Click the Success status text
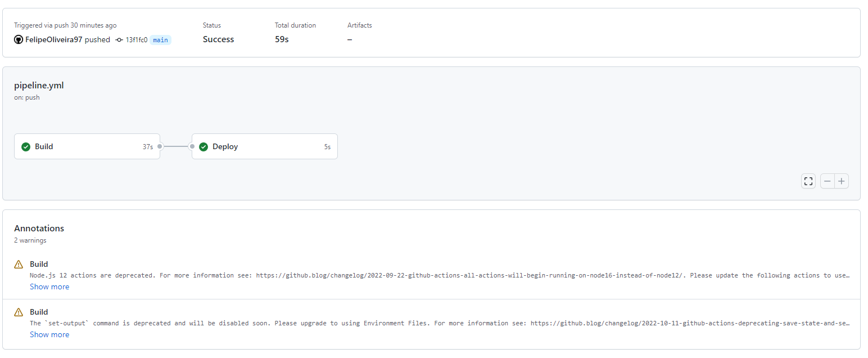The image size is (868, 358). 218,39
